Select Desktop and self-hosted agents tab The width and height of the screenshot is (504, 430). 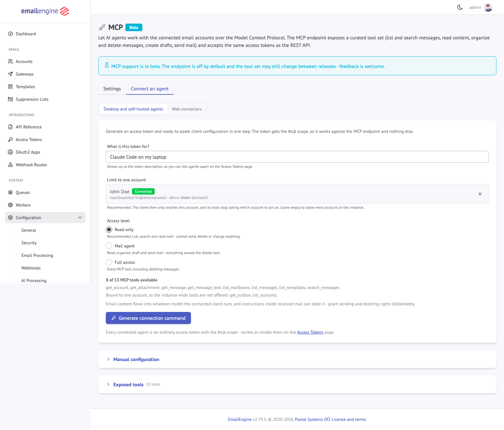[133, 109]
